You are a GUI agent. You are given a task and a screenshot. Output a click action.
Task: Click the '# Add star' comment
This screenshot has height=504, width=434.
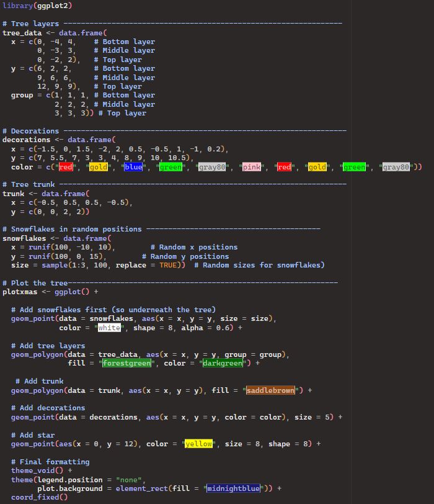(x=33, y=435)
